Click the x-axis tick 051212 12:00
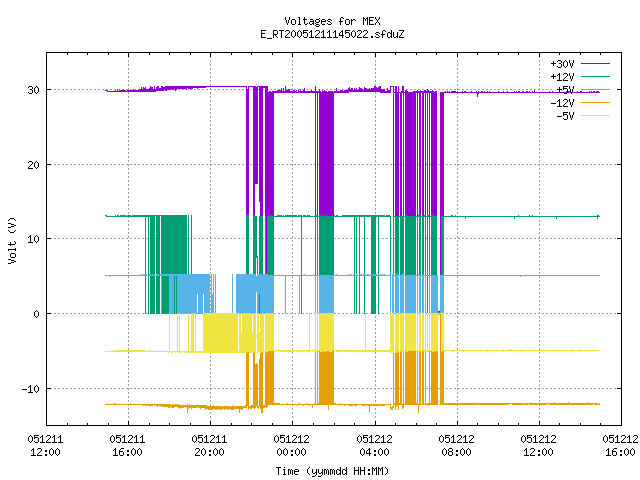640x480 pixels. click(538, 446)
